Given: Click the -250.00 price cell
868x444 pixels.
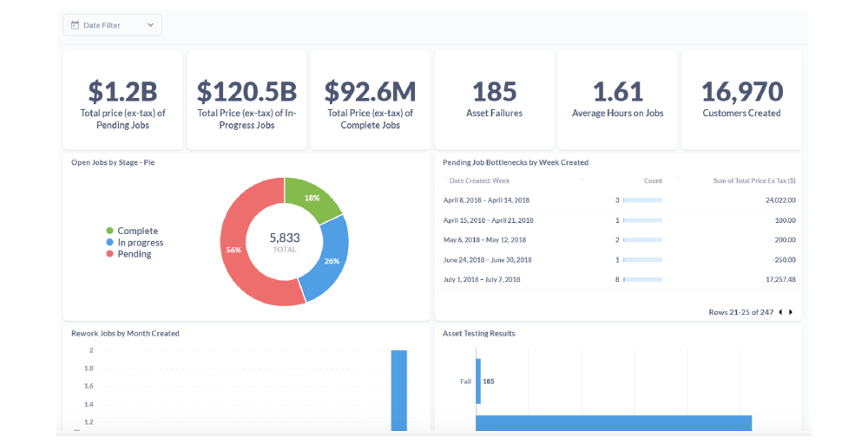Looking at the screenshot, I should (x=785, y=260).
